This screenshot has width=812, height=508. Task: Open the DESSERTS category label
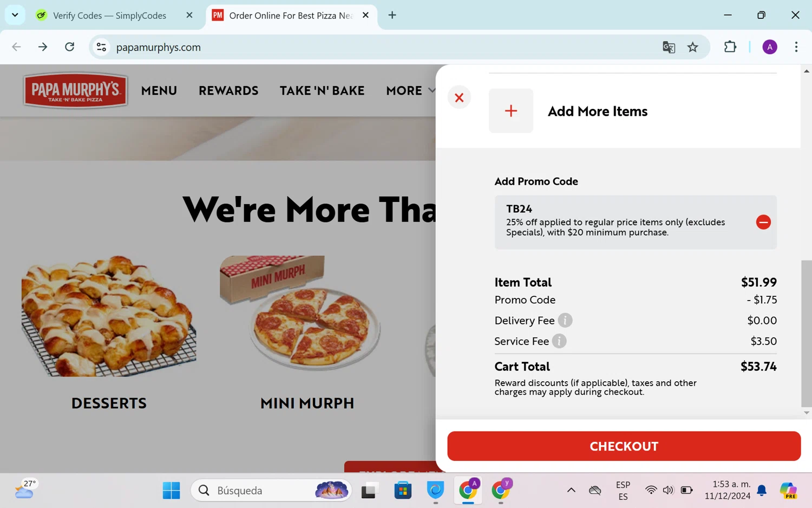(109, 403)
